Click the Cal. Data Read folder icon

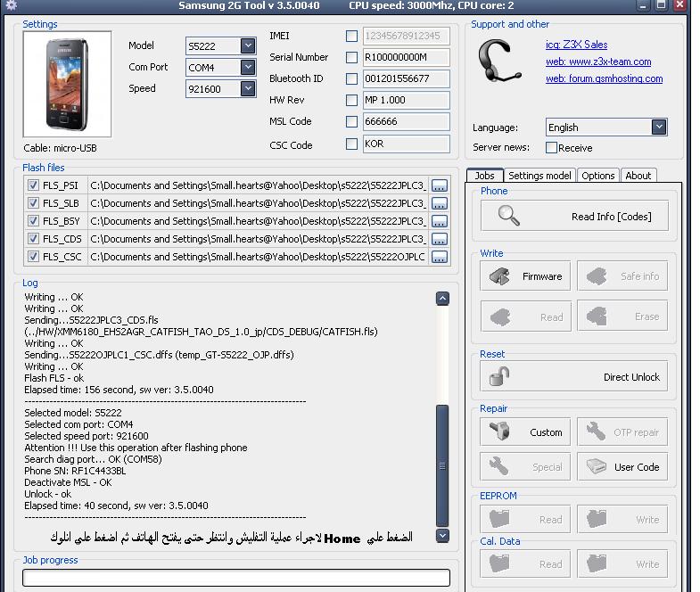coord(499,563)
